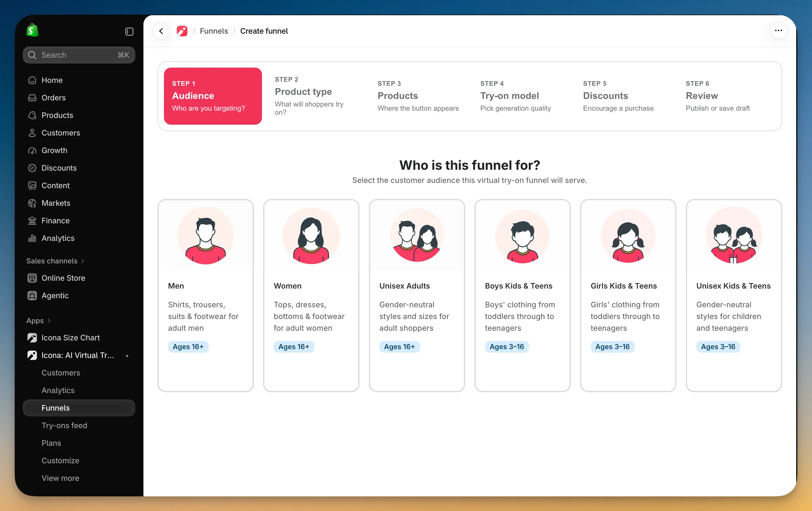The width and height of the screenshot is (812, 511).
Task: Expand the Sales channels section
Action: (x=55, y=260)
